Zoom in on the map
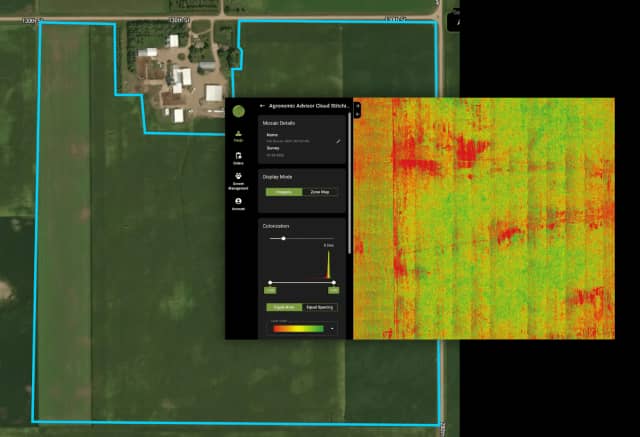This screenshot has width=640, height=437. coord(357,106)
